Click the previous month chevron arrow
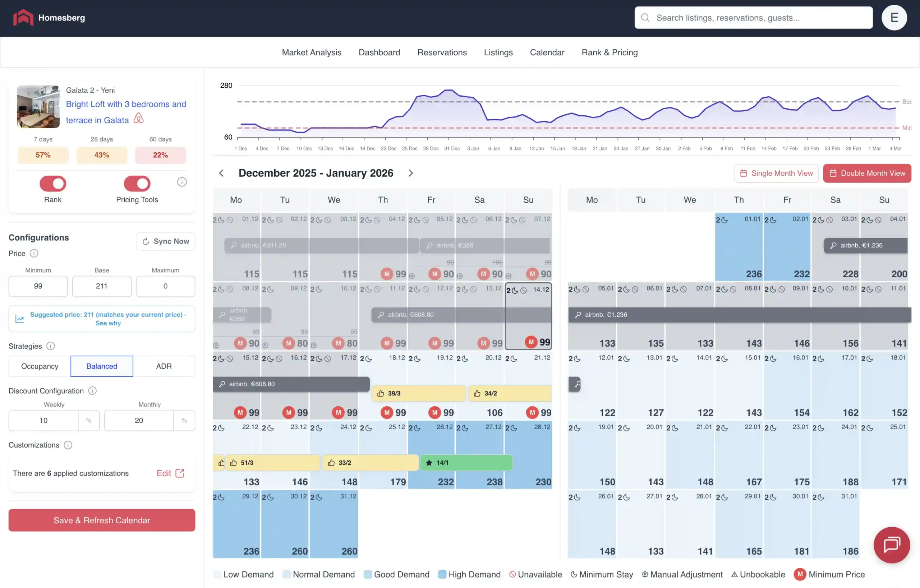The height and width of the screenshot is (588, 920). [x=222, y=173]
